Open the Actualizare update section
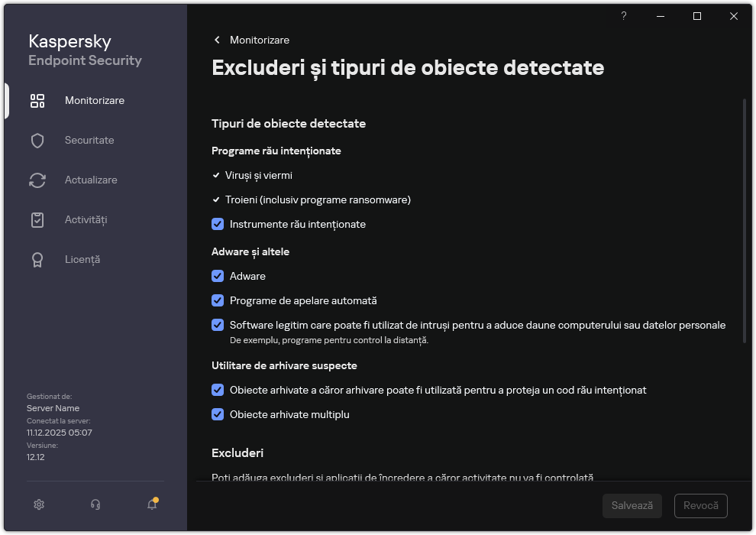 [x=92, y=180]
